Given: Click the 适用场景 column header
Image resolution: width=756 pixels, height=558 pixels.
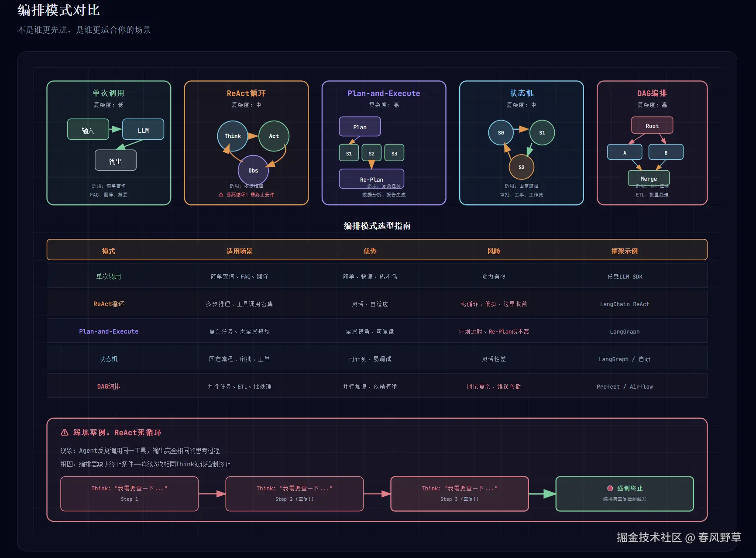Looking at the screenshot, I should click(239, 251).
